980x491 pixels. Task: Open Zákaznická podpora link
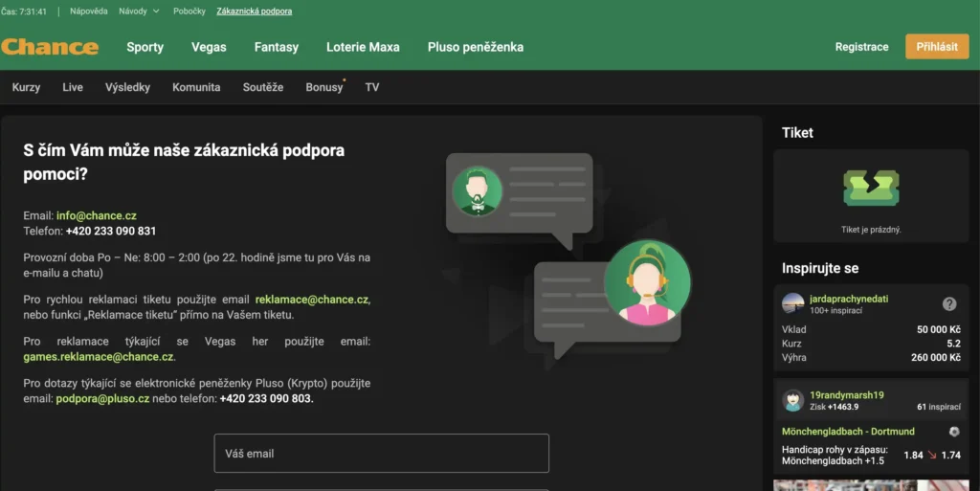pyautogui.click(x=255, y=11)
